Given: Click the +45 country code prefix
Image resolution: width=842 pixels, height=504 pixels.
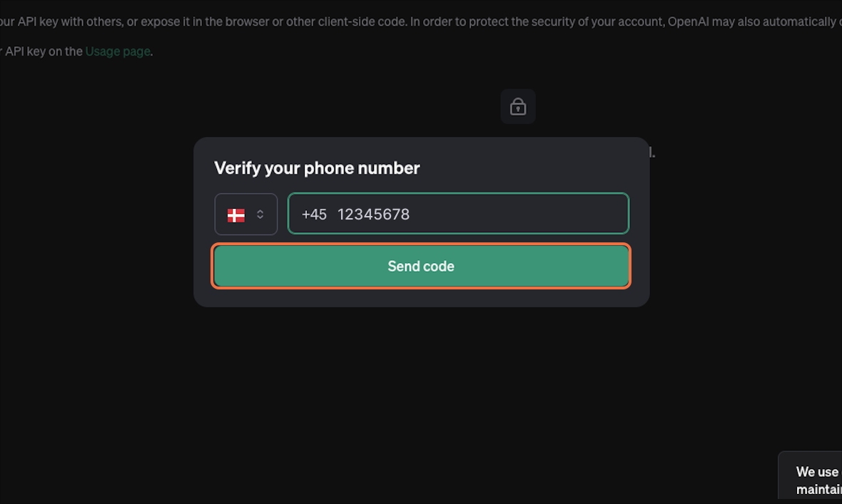Looking at the screenshot, I should pos(314,215).
